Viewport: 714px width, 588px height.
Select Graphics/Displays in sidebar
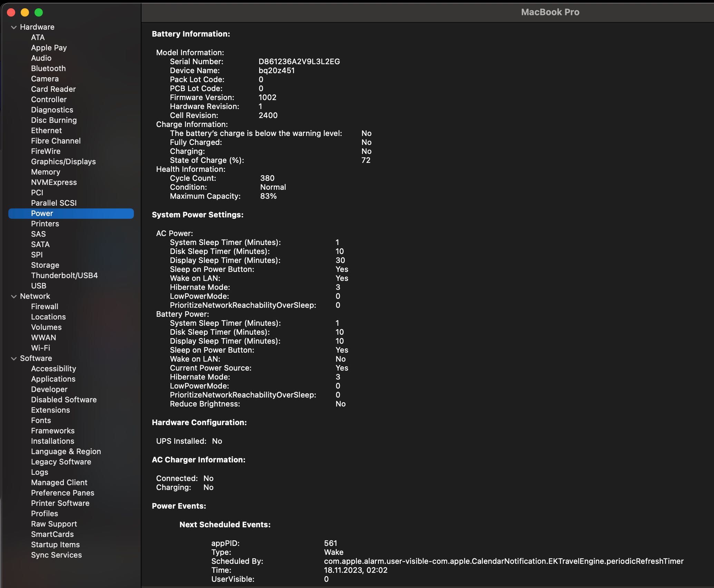click(63, 161)
